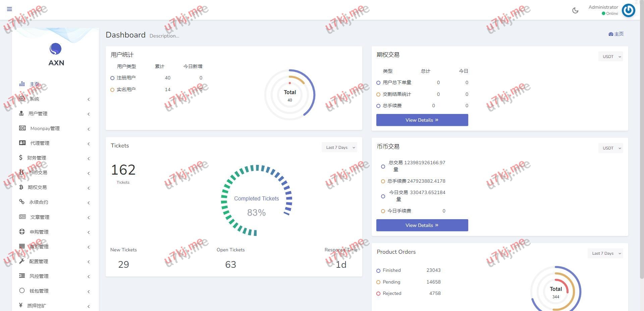Open Tickets Last 7 Days dropdown
This screenshot has height=311, width=644.
click(x=339, y=147)
